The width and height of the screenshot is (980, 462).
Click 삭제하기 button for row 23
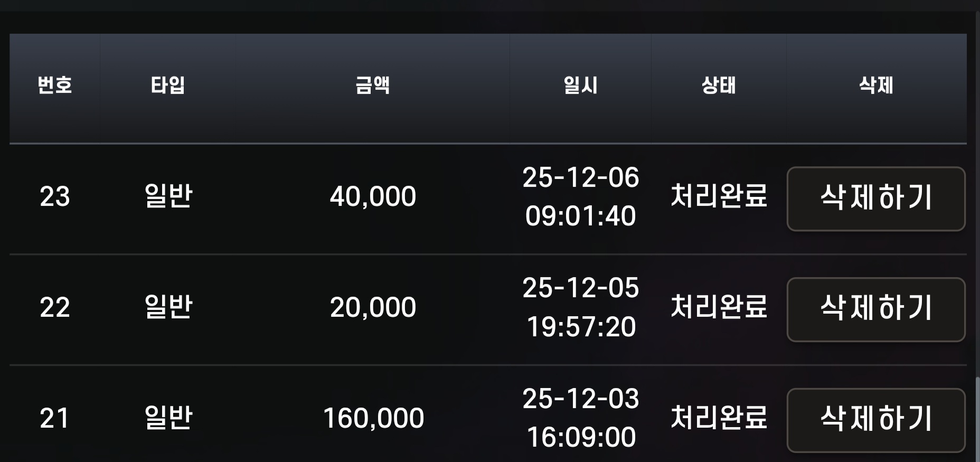875,199
